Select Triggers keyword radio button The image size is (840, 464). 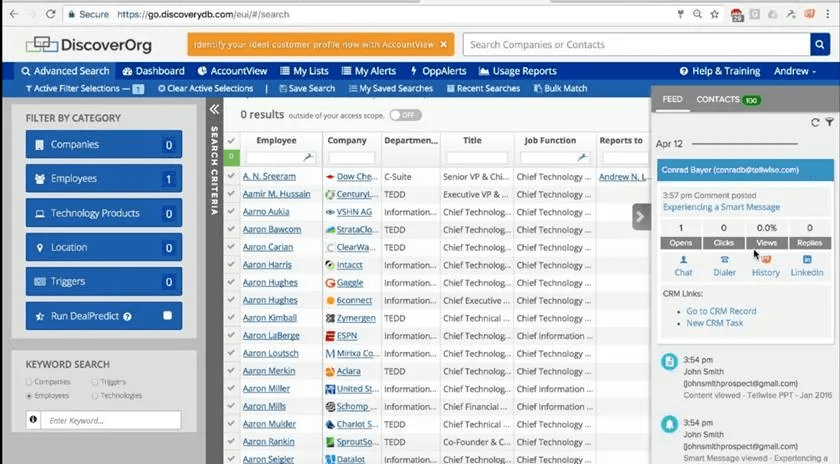click(95, 382)
